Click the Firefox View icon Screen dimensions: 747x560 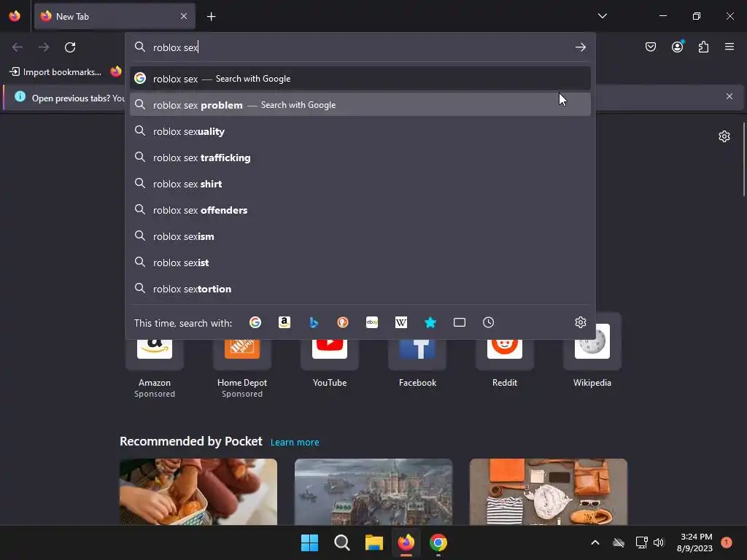click(x=15, y=16)
